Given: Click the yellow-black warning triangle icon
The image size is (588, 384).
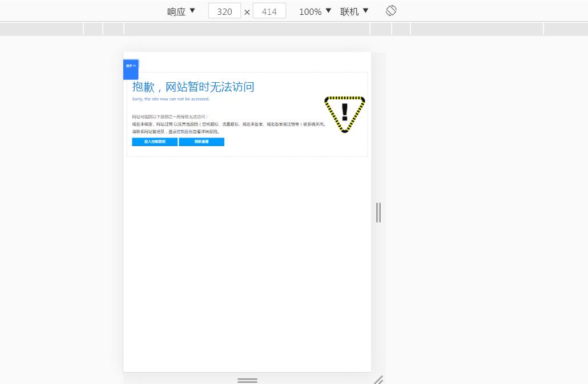Looking at the screenshot, I should point(344,114).
